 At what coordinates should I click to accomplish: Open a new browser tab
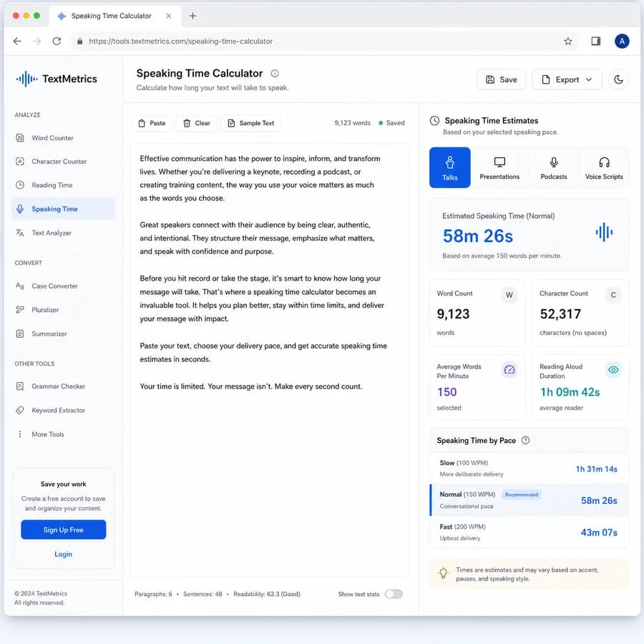click(x=192, y=16)
